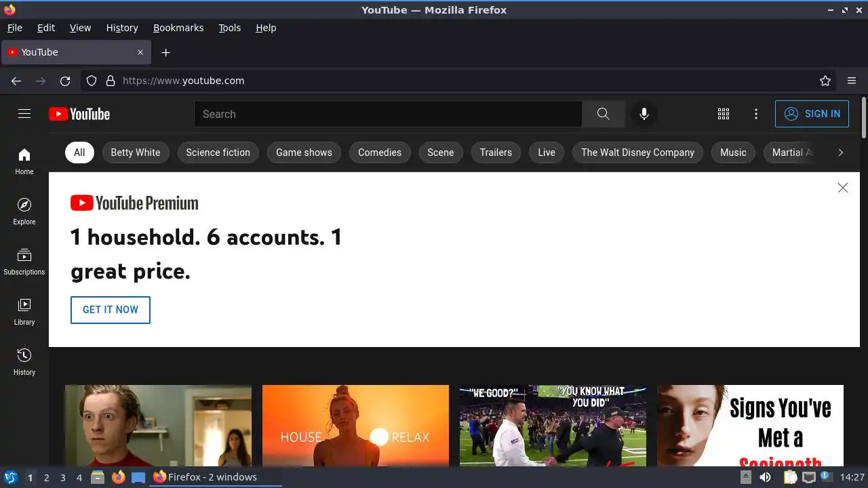Image resolution: width=868 pixels, height=488 pixels.
Task: Select the Game shows chip
Action: [304, 152]
